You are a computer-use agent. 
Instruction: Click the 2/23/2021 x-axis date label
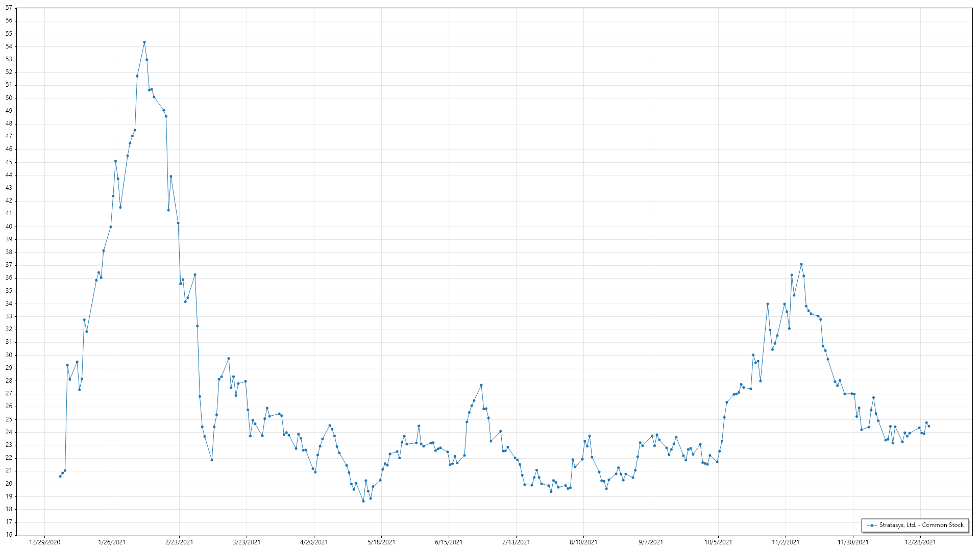click(179, 542)
